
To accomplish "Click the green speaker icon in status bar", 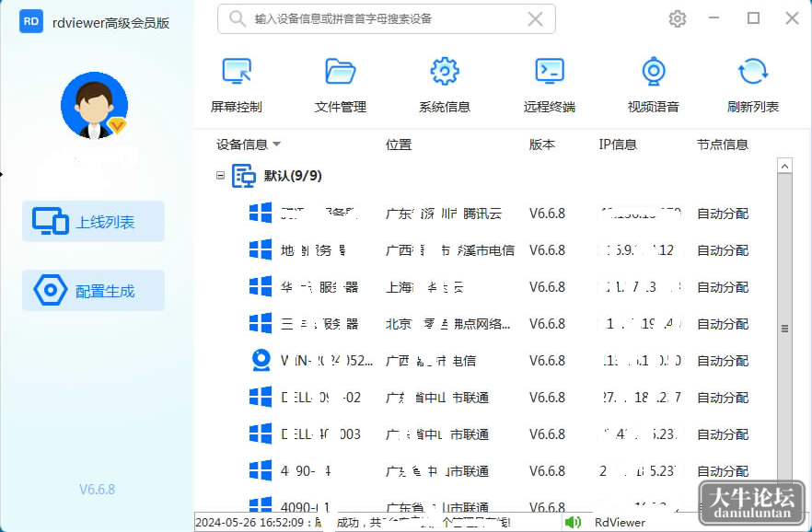I will point(573,522).
